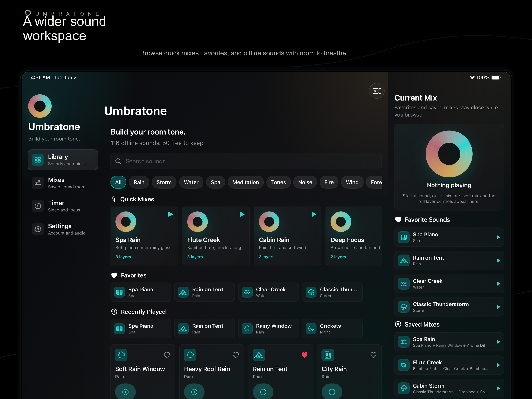Play Clear Creek in Favorite Sounds panel
Image resolution: width=532 pixels, height=399 pixels.
point(498,284)
